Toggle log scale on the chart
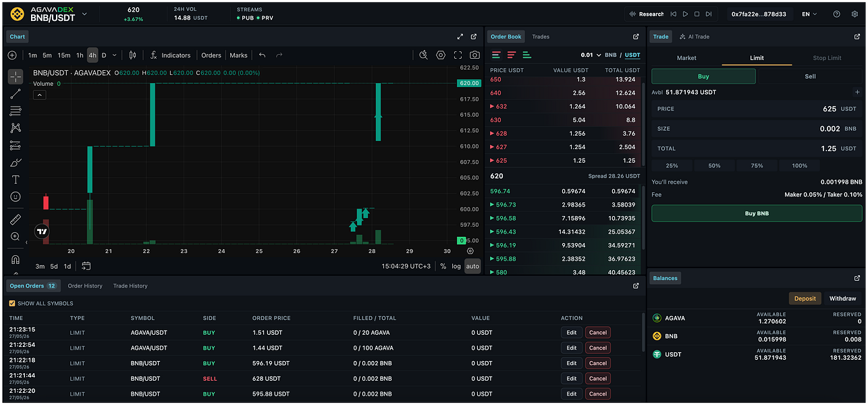The image size is (868, 405). pyautogui.click(x=456, y=266)
